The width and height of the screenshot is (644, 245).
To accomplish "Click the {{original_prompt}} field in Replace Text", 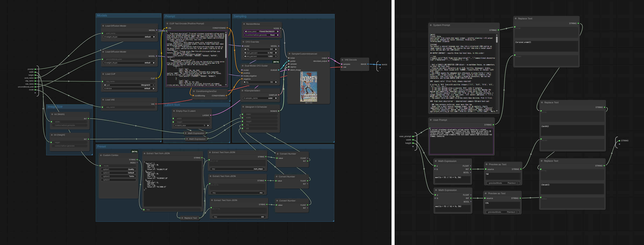I will coord(546,46).
